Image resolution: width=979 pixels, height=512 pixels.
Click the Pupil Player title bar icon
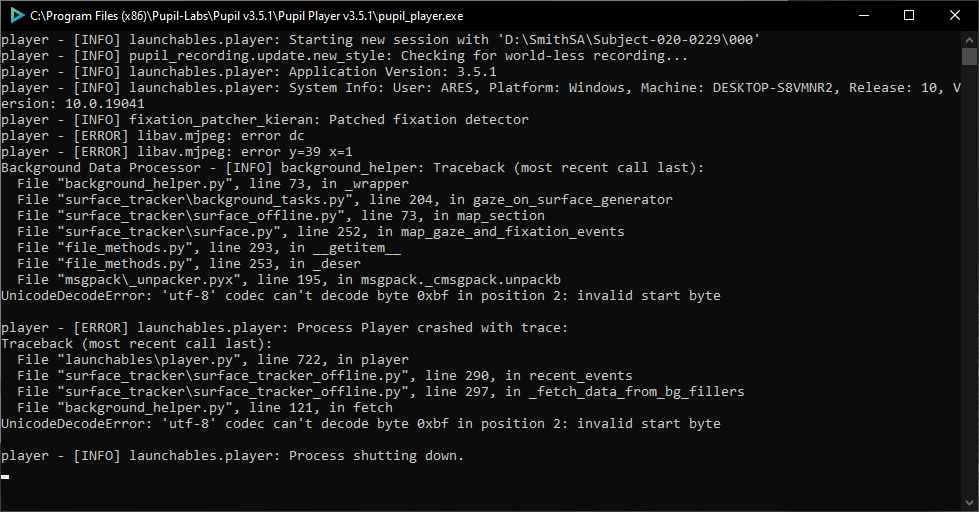tap(17, 16)
